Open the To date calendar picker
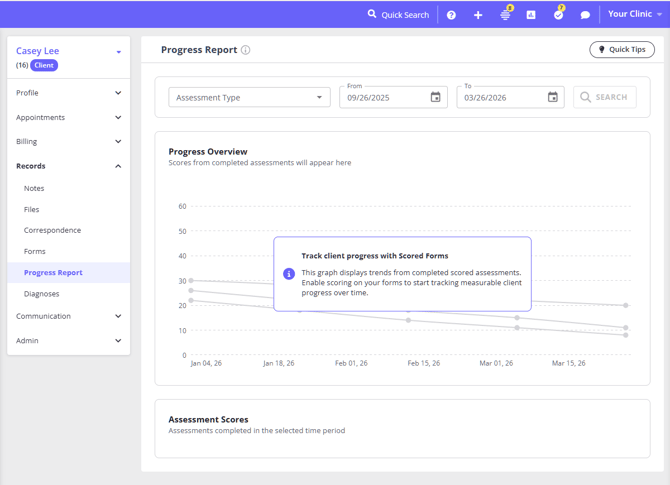Image resolution: width=670 pixels, height=485 pixels. click(x=552, y=97)
